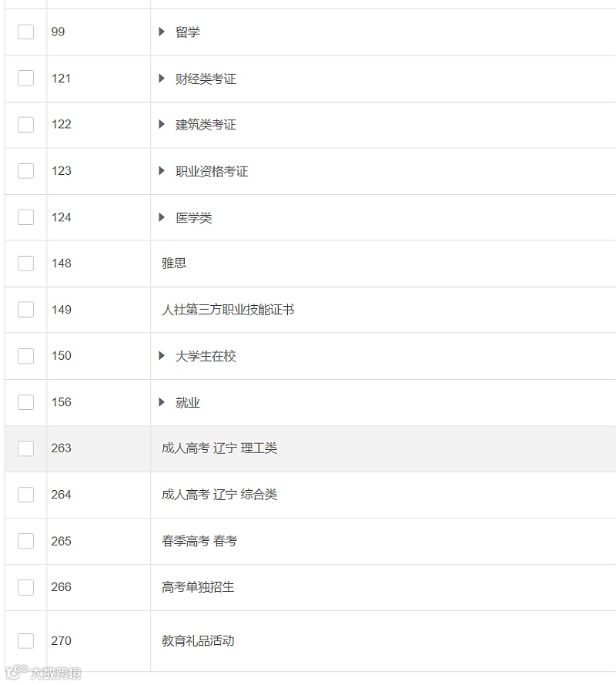Expand the 就业 tree node
The width and height of the screenshot is (616, 685).
162,402
